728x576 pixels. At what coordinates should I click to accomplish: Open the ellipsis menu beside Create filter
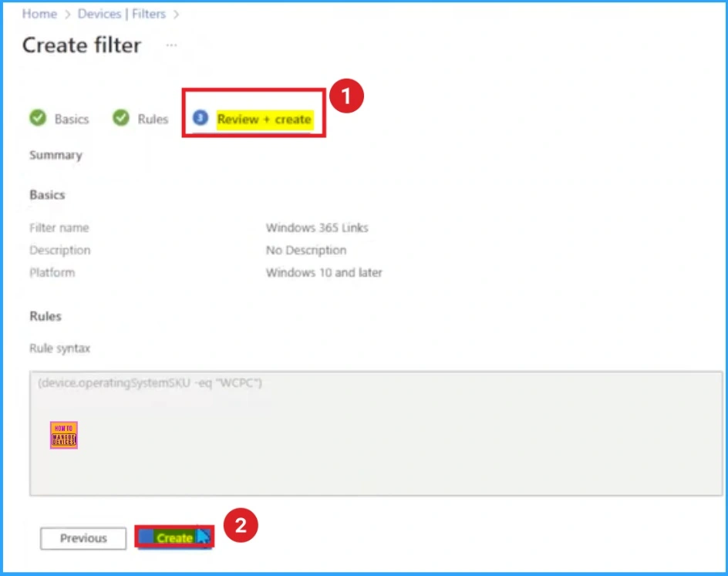[171, 45]
